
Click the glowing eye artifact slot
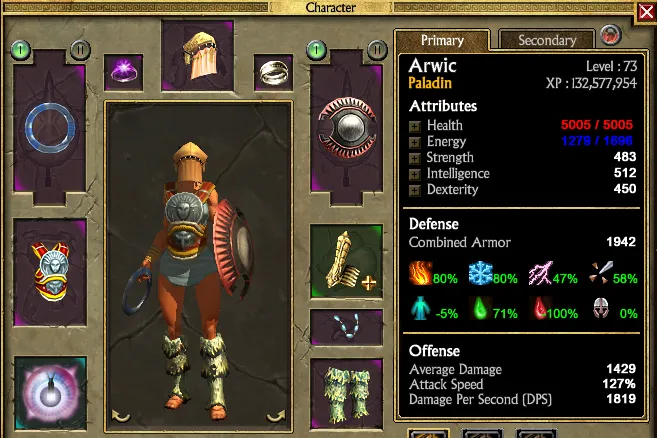click(50, 393)
